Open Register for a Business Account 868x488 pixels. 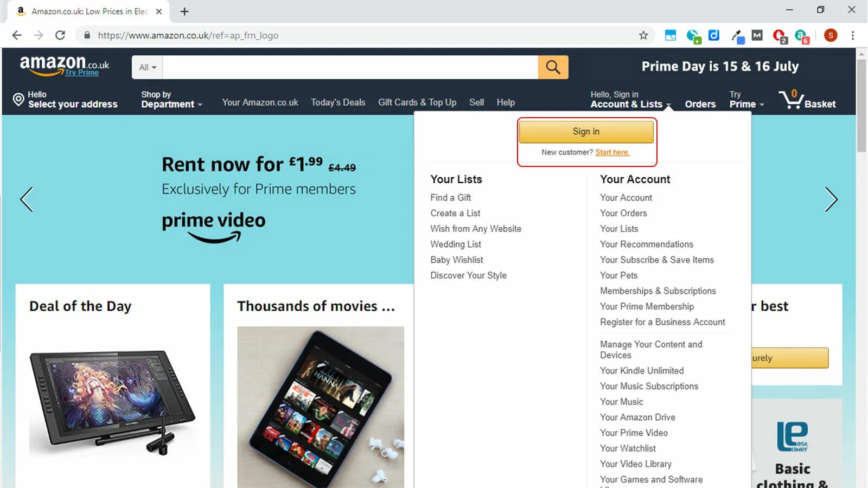(x=662, y=322)
